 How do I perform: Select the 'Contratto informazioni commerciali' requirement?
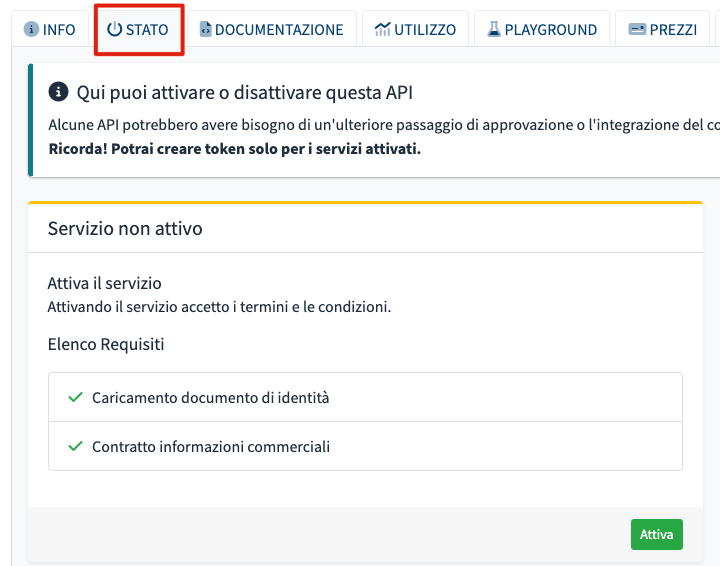211,447
